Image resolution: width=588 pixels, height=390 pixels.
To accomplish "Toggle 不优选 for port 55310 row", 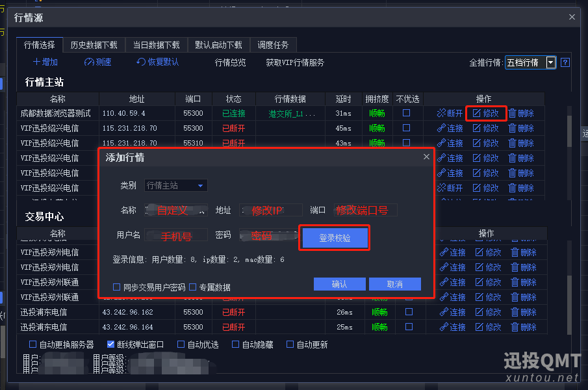I will [406, 142].
